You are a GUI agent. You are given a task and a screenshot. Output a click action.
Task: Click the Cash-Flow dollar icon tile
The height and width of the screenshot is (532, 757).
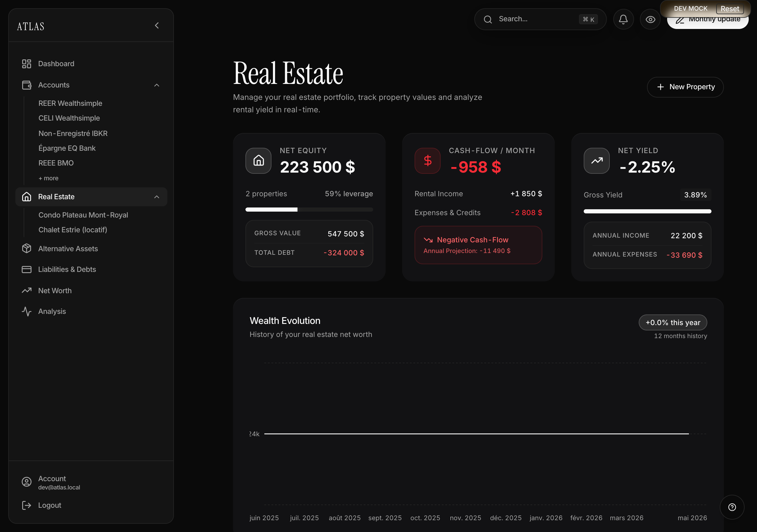[x=427, y=160]
